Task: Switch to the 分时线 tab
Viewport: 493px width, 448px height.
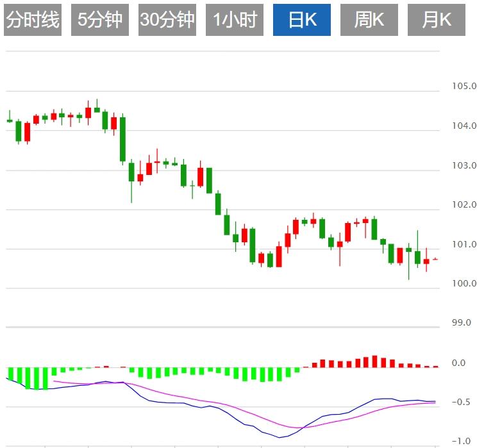Action: 33,20
